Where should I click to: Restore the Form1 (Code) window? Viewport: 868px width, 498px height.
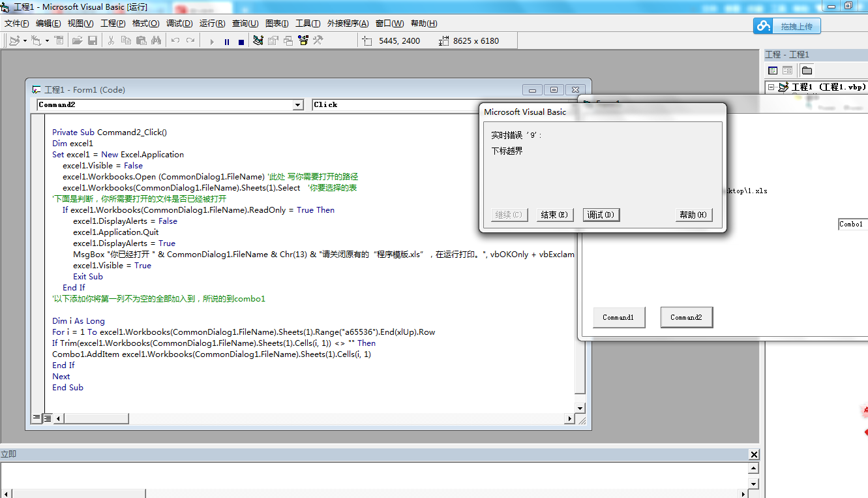(554, 90)
